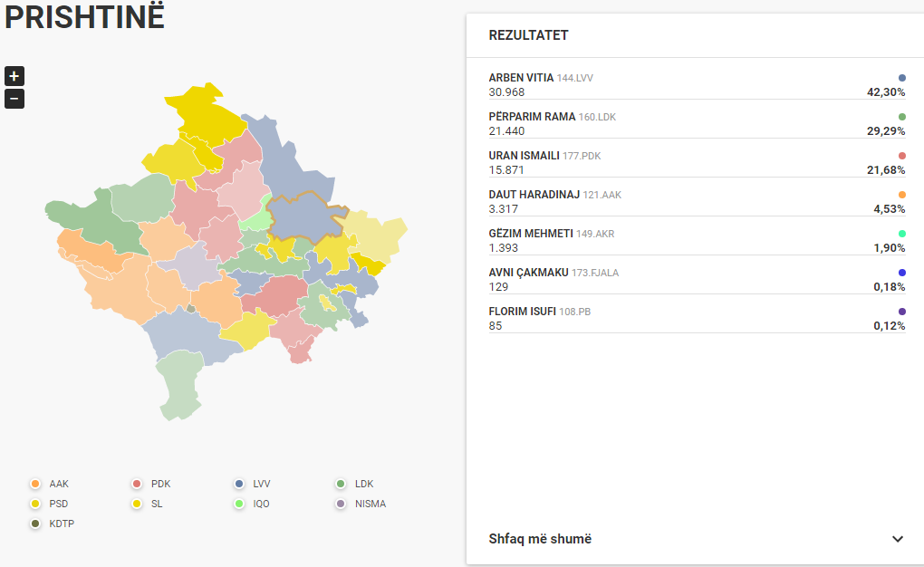Click vote count 15.871

click(506, 169)
